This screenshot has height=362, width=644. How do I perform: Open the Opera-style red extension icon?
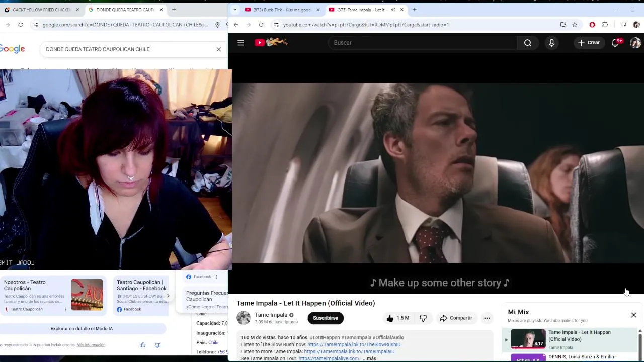point(592,24)
